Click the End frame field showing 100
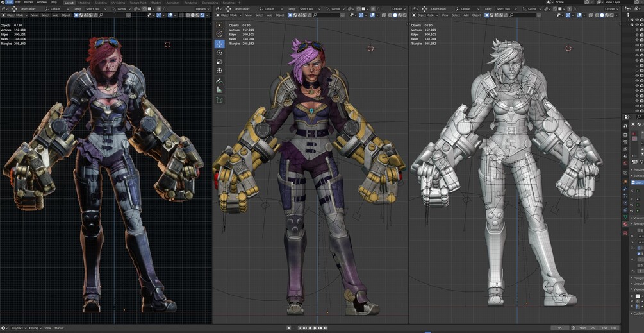 [609, 328]
